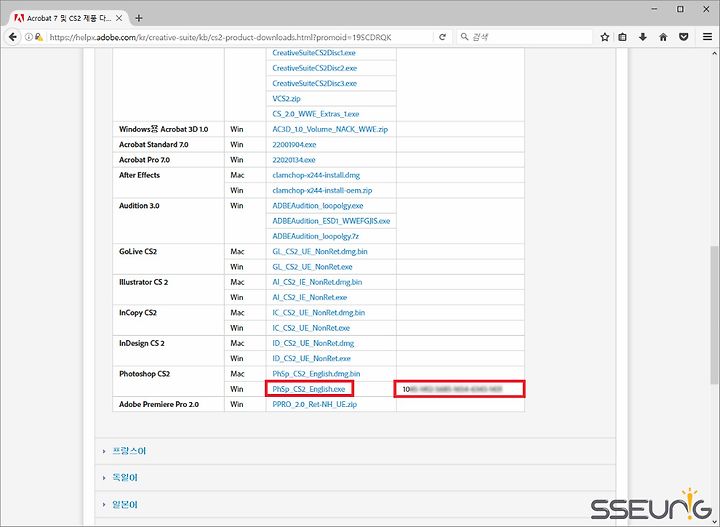Click the Pocket save icon
Screen dimensions: 720x527
coord(684,37)
